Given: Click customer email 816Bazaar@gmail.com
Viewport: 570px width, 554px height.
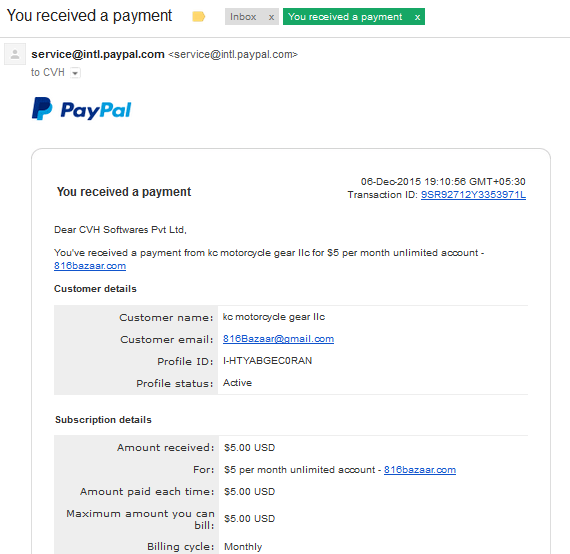Looking at the screenshot, I should click(278, 339).
